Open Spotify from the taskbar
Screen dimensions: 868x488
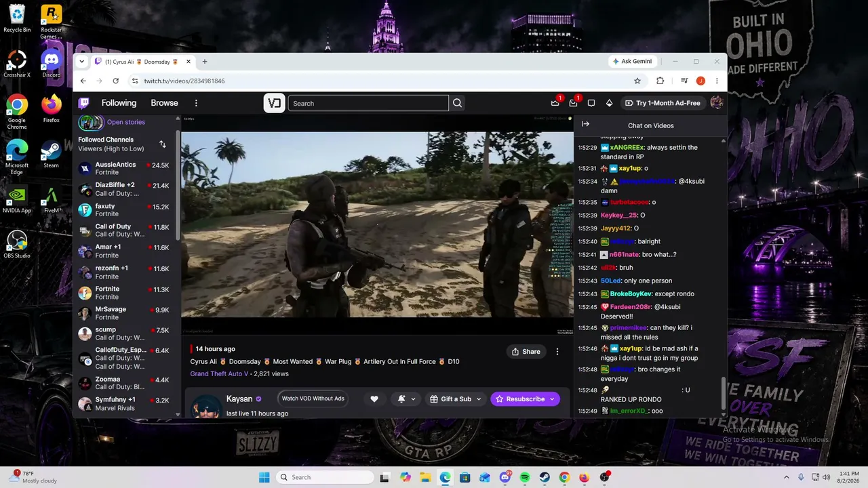pyautogui.click(x=525, y=477)
